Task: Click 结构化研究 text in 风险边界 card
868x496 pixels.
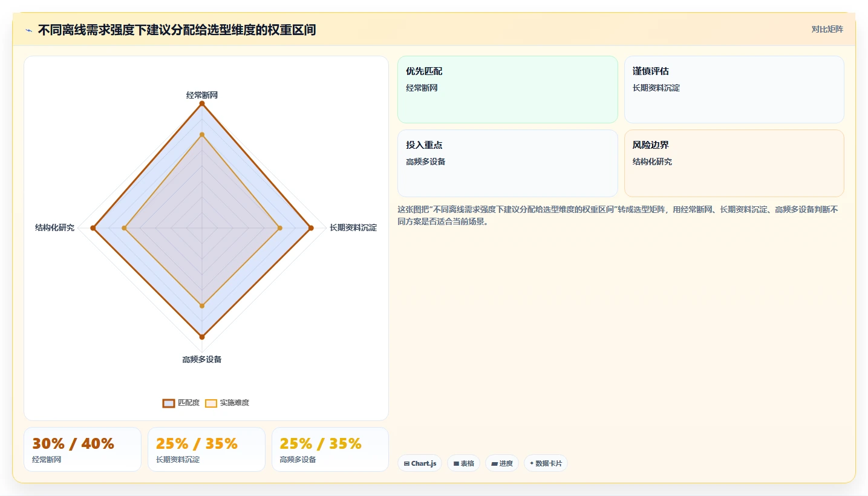Action: tap(652, 162)
